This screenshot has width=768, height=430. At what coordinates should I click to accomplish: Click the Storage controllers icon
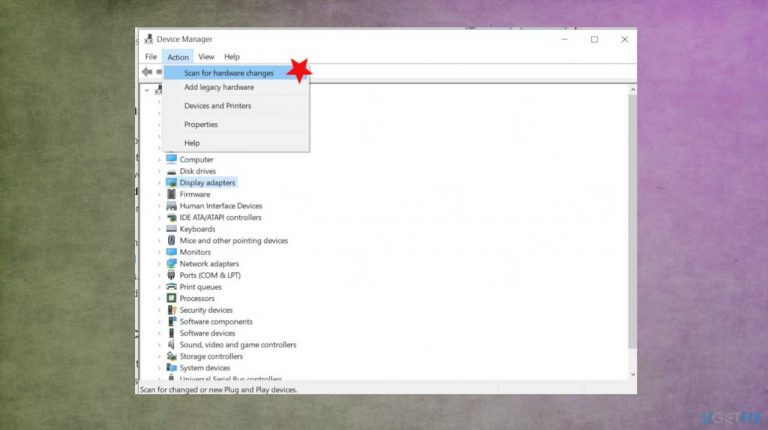pyautogui.click(x=171, y=356)
